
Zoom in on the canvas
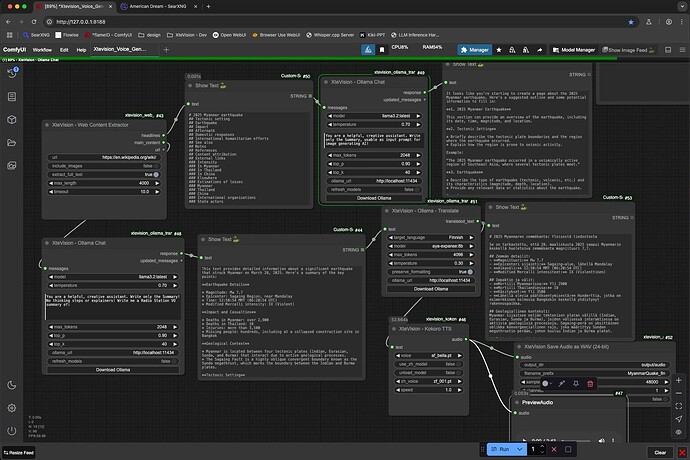click(679, 380)
